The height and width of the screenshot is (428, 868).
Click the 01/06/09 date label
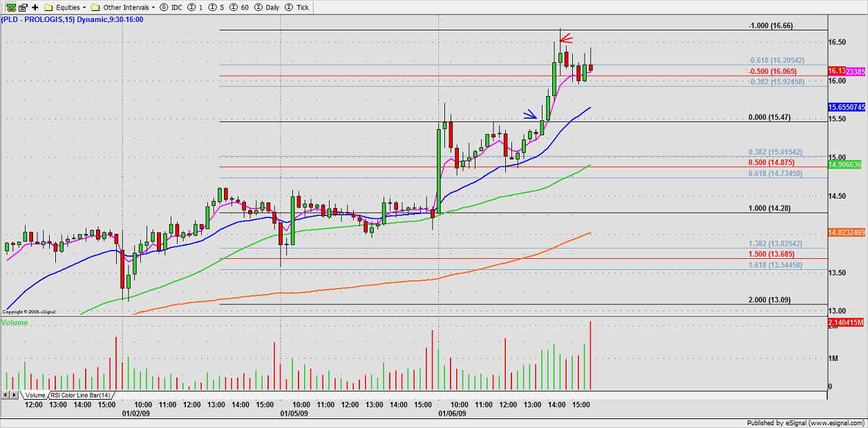[452, 414]
